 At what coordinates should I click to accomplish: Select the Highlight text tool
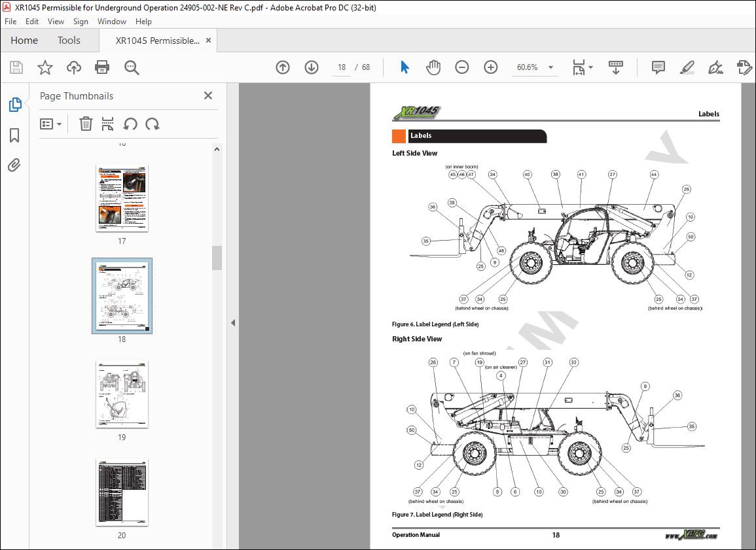687,67
